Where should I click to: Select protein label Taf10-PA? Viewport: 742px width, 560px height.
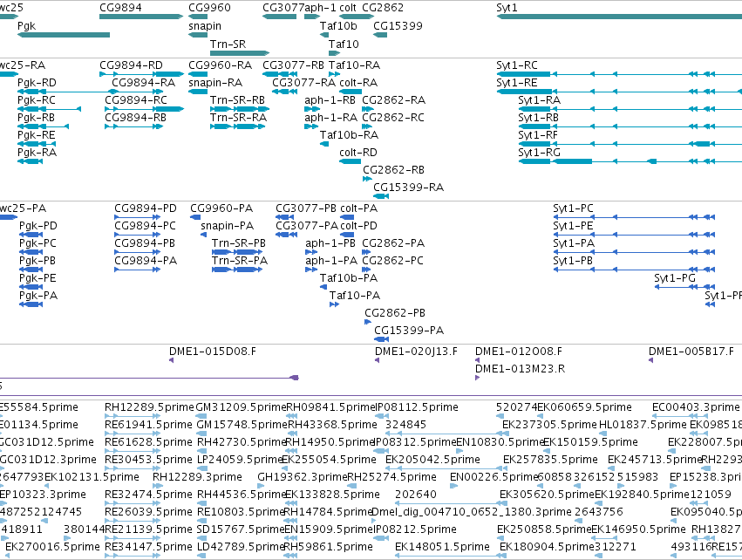(x=355, y=296)
